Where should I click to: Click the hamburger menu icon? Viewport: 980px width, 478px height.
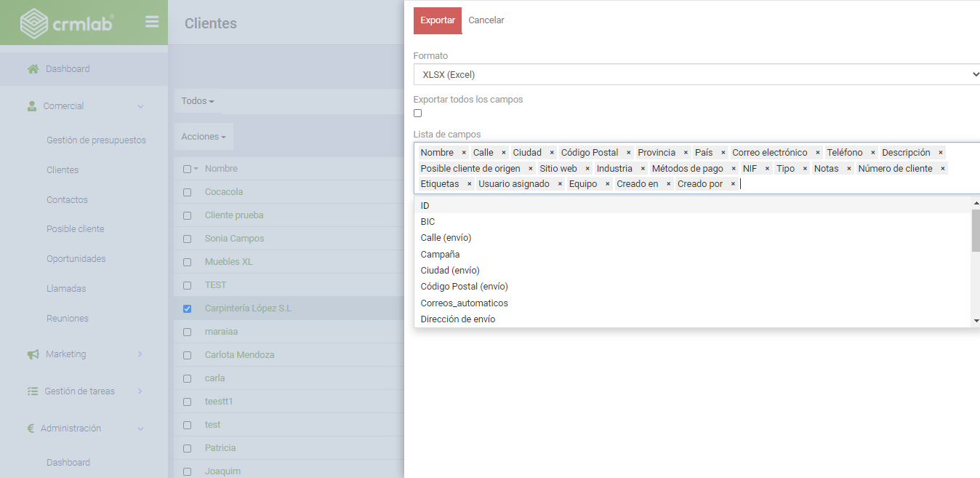coord(152,22)
